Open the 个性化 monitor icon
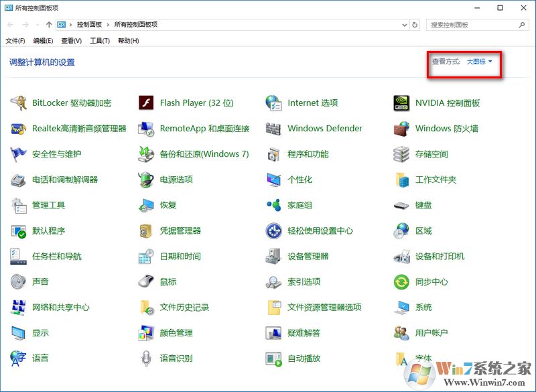 (x=274, y=180)
